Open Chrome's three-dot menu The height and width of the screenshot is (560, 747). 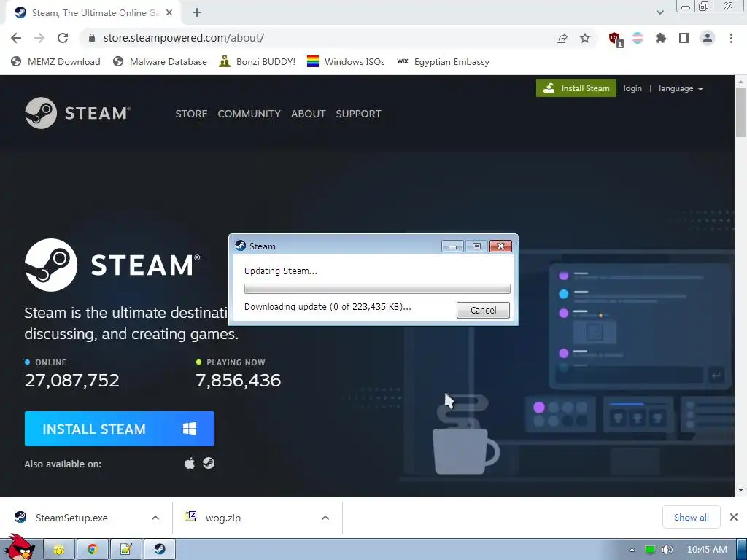click(x=731, y=38)
